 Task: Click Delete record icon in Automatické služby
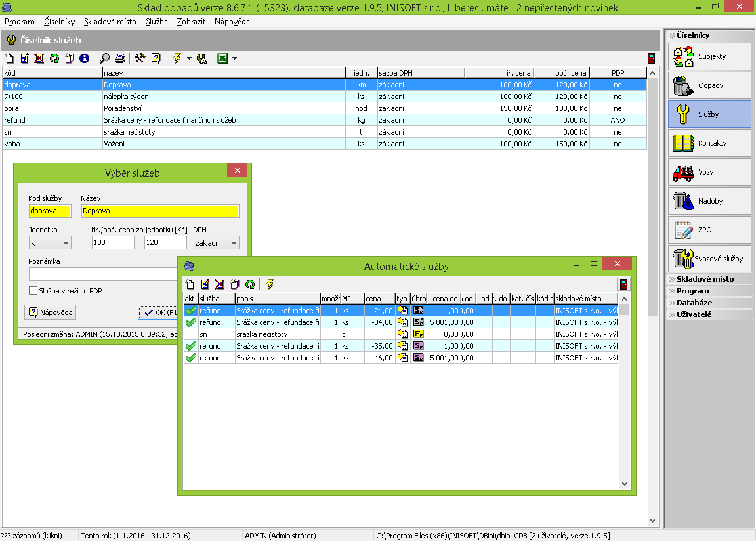click(x=220, y=284)
